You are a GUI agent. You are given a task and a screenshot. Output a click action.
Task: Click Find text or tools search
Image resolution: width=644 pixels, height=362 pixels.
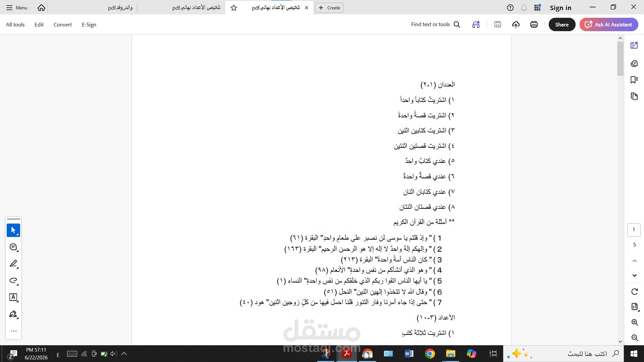(x=435, y=24)
